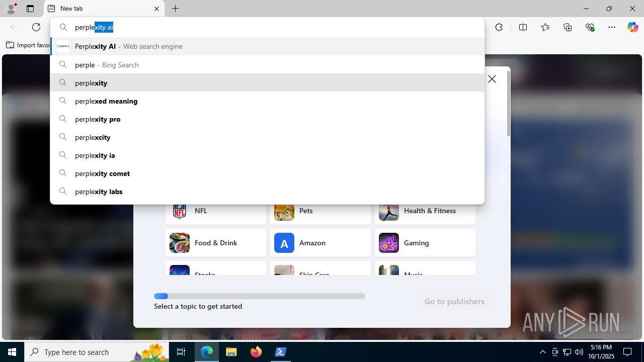Open Browser essentials heart icon

590,27
